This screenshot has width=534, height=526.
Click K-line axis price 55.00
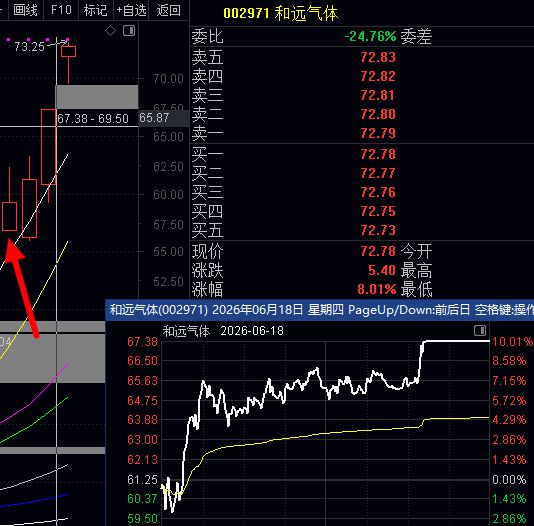coord(168,252)
